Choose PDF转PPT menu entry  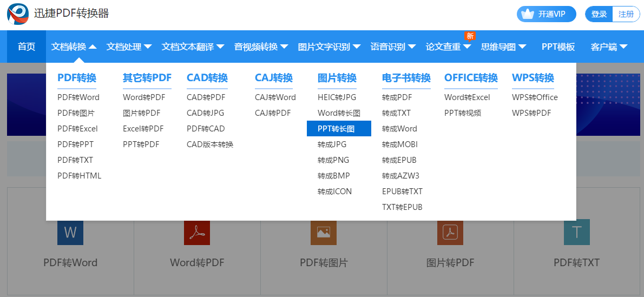coord(76,144)
